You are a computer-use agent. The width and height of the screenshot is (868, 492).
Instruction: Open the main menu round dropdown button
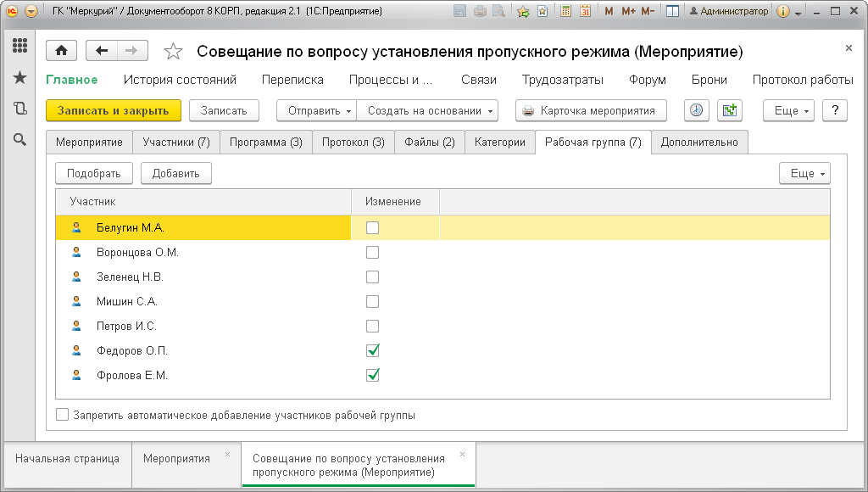[31, 10]
